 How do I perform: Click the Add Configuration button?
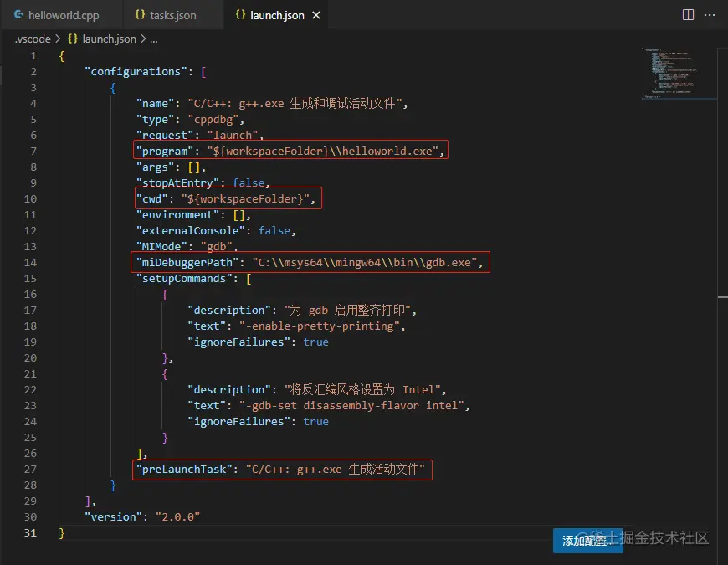(587, 541)
